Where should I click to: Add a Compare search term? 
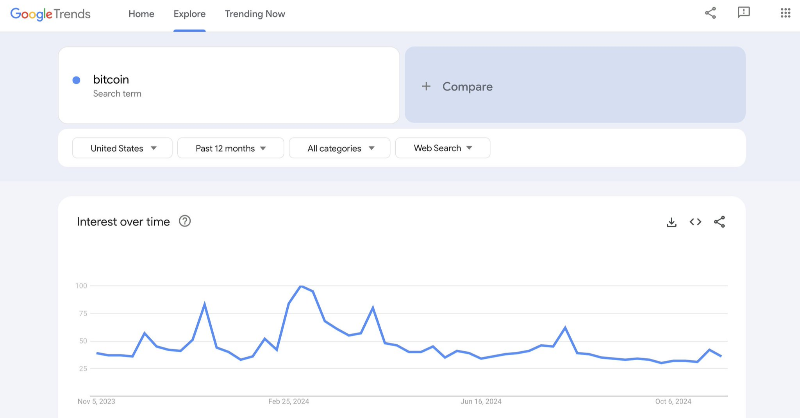pyautogui.click(x=576, y=85)
